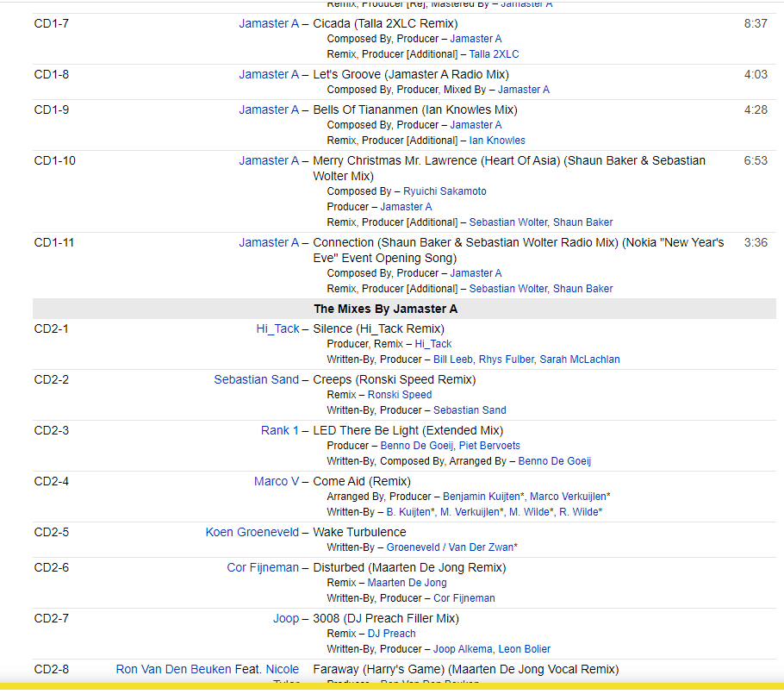Select track title Creeps (Ronski Speed Remix)
Image resolution: width=784 pixels, height=694 pixels.
point(395,380)
